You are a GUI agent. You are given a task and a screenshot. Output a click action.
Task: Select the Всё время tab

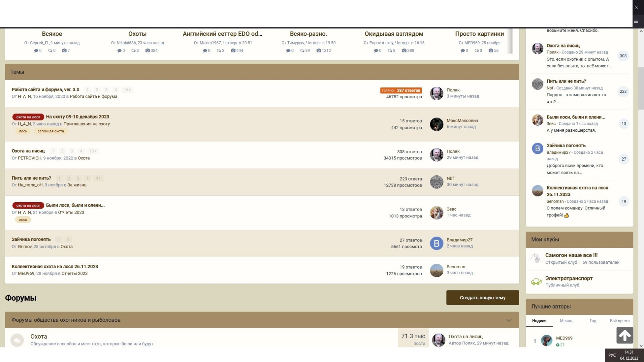point(619,321)
